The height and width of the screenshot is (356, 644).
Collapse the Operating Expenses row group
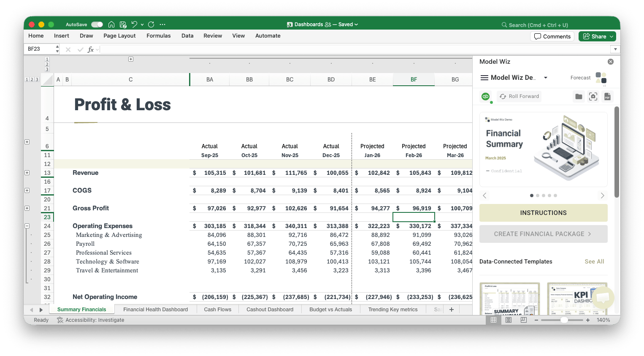coord(27,226)
